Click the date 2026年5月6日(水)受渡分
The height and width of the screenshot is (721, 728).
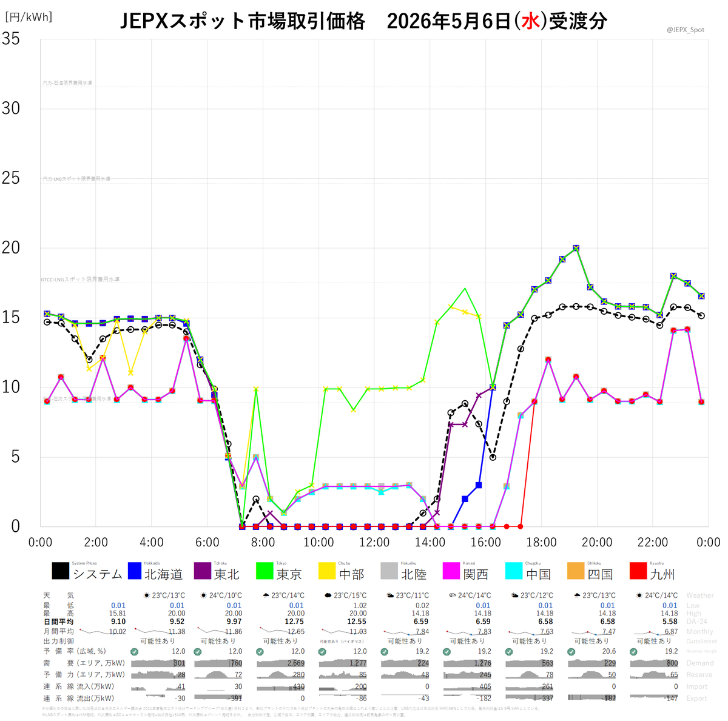[497, 21]
